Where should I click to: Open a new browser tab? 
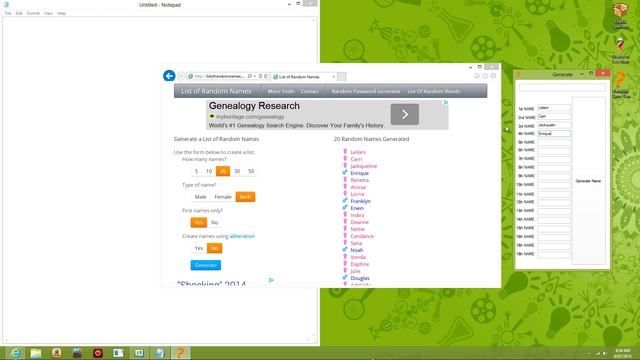(342, 76)
